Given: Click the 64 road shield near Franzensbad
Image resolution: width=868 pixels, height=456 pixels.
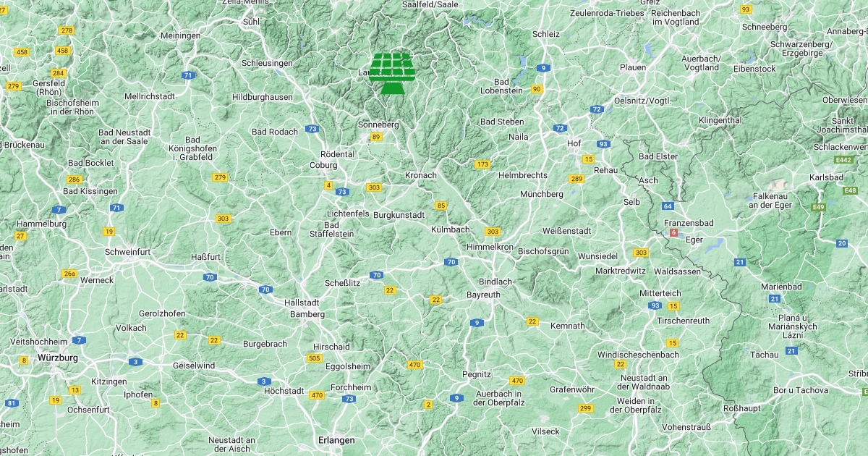Looking at the screenshot, I should pyautogui.click(x=668, y=206).
